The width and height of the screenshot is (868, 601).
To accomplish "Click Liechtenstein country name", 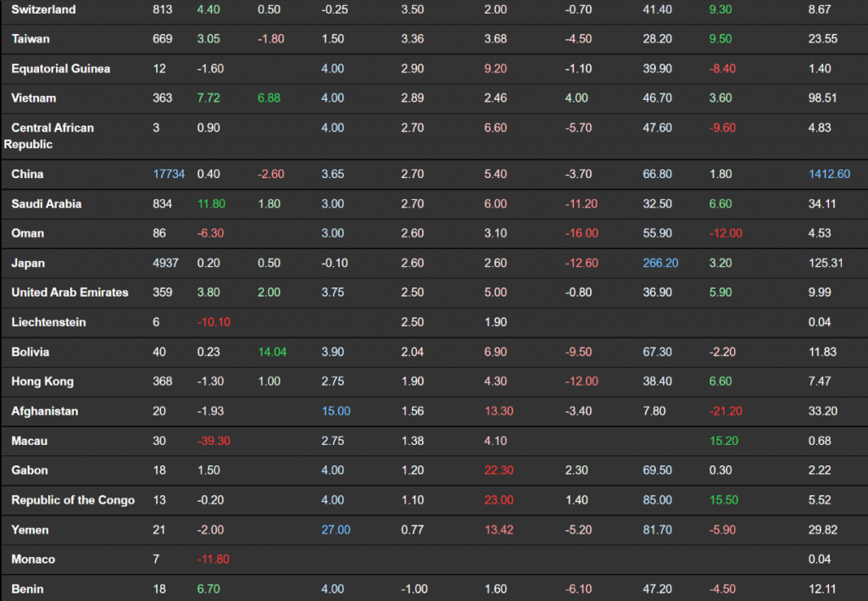I will pos(48,323).
